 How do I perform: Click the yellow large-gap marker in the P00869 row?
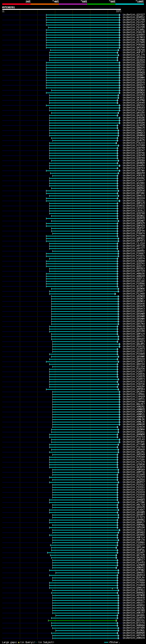[x=112, y=588]
